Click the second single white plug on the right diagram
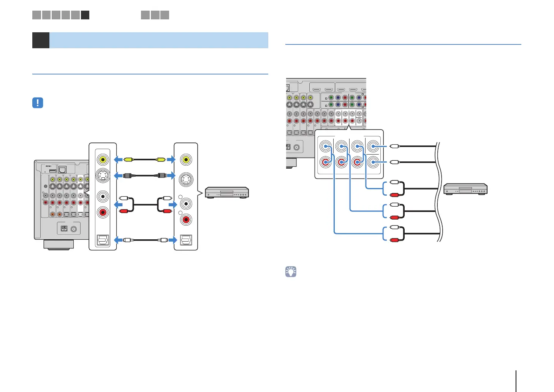Screen dimensions: 554x392 [x=394, y=162]
